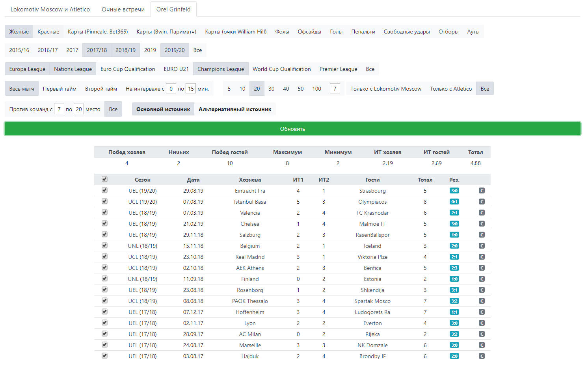Viewport: 588px width, 366px height.
Task: Toggle the 2017/18 season filter
Action: point(97,50)
